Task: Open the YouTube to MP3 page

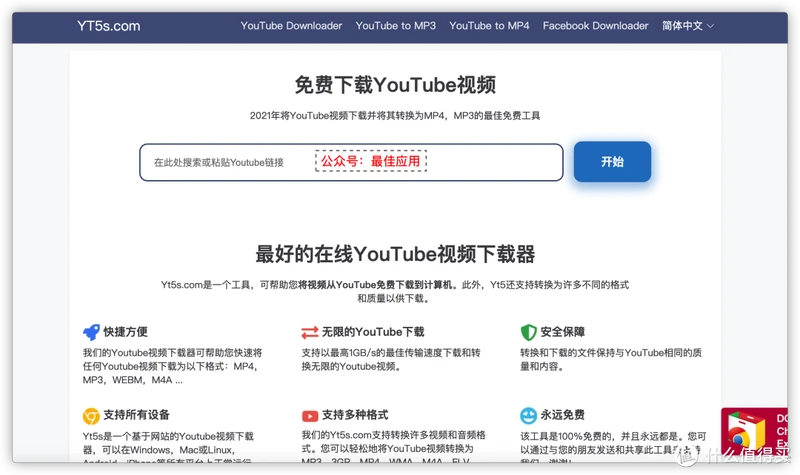Action: click(x=395, y=26)
